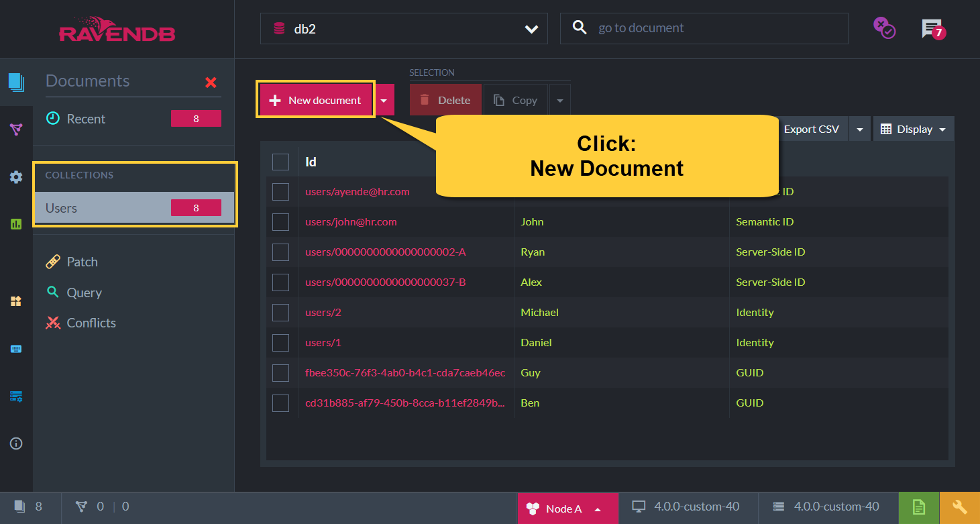Click the Identity cell in users/2 row

(755, 312)
